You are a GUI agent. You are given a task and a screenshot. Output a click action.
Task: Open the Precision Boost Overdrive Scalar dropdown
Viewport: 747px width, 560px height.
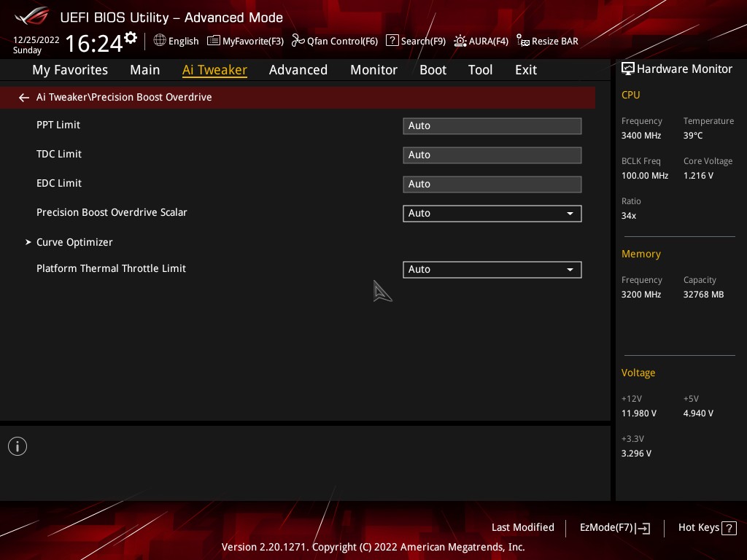[492, 214]
